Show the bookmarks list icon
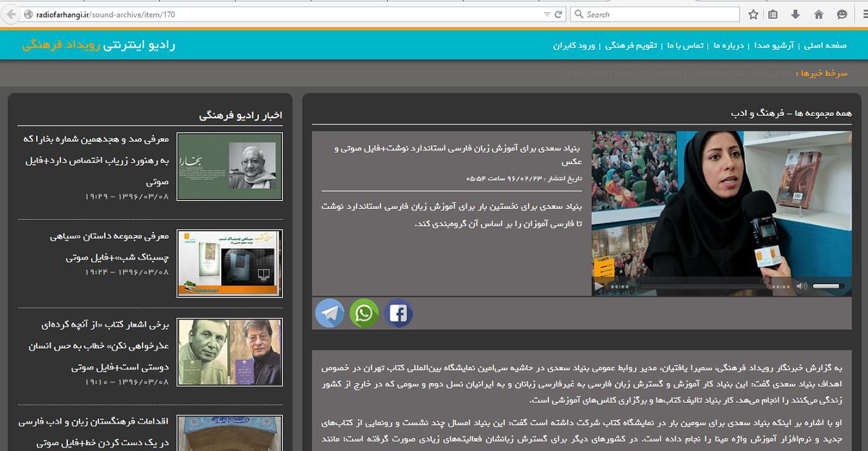868x451 pixels. click(773, 14)
